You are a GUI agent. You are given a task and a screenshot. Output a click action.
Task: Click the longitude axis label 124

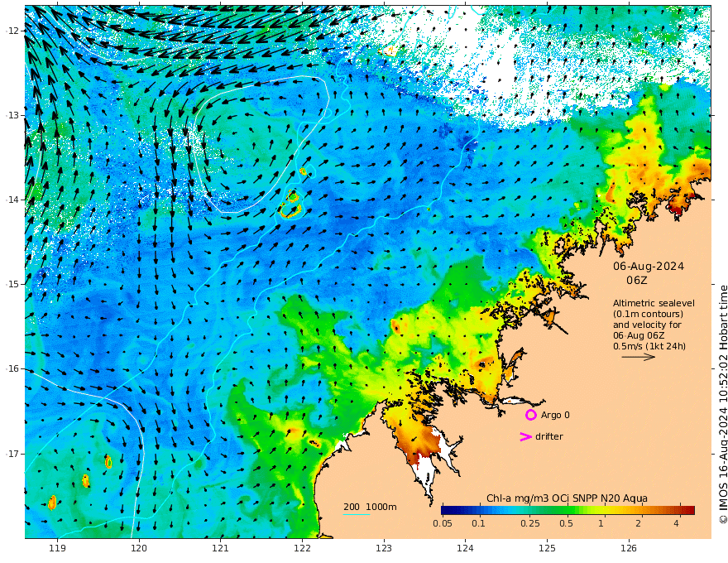(465, 548)
